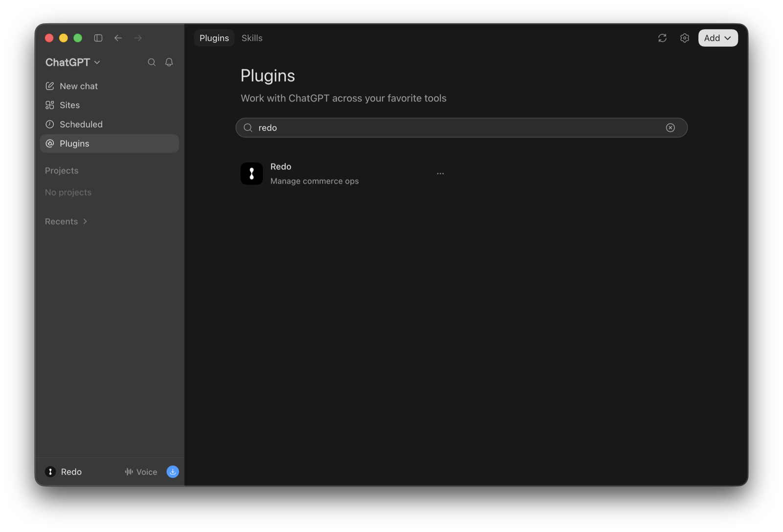Image resolution: width=783 pixels, height=532 pixels.
Task: Click the No projects label
Action: click(68, 192)
